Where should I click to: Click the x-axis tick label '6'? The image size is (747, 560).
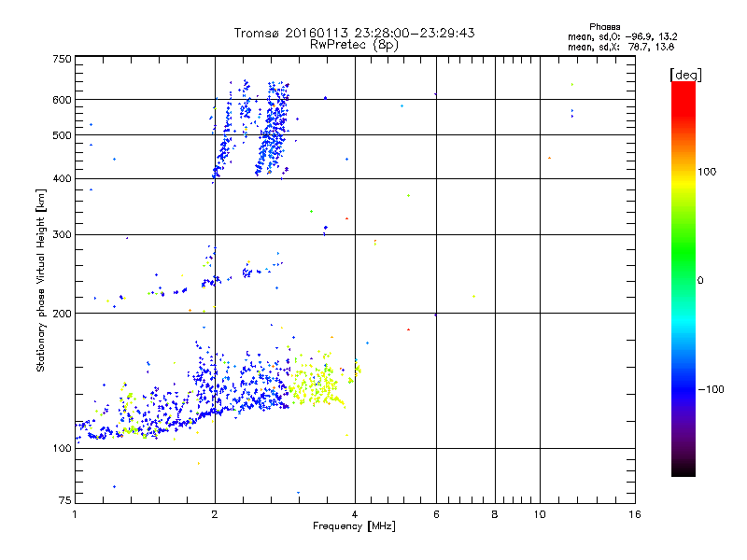coord(436,514)
